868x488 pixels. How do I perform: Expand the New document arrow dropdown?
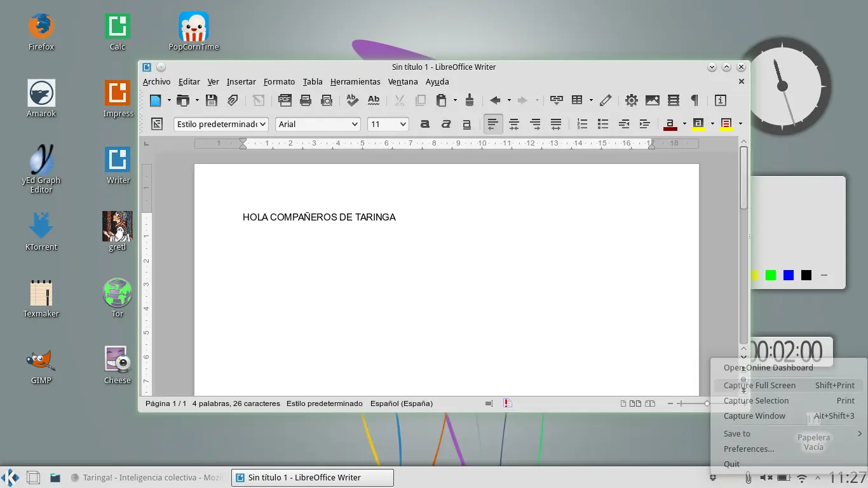tap(169, 100)
